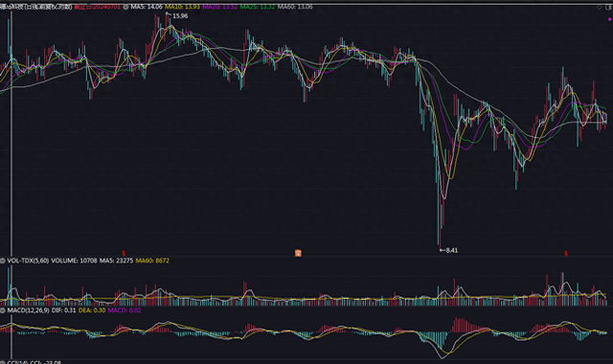Viewport: 613px width, 364px height.
Task: Open the MA indicator settings circle icon
Action: [125, 7]
